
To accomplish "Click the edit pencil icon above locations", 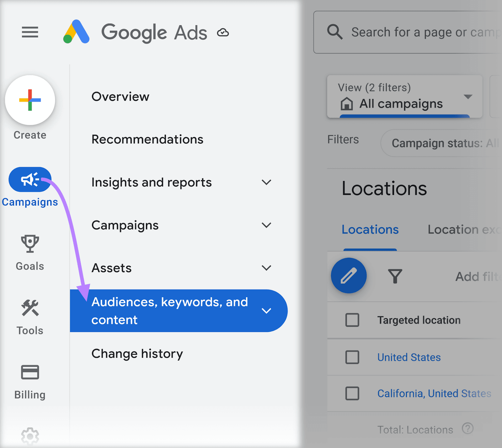I will [349, 275].
